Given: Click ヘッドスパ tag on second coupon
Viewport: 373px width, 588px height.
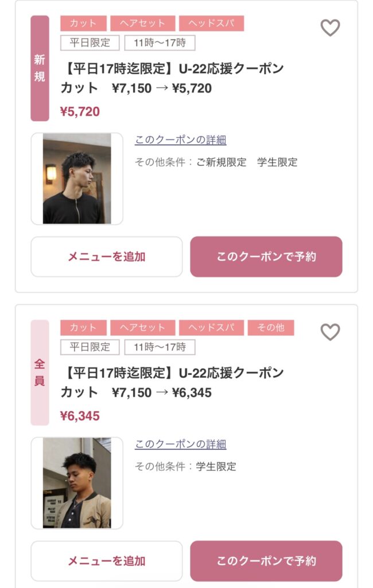Looking at the screenshot, I should (211, 328).
